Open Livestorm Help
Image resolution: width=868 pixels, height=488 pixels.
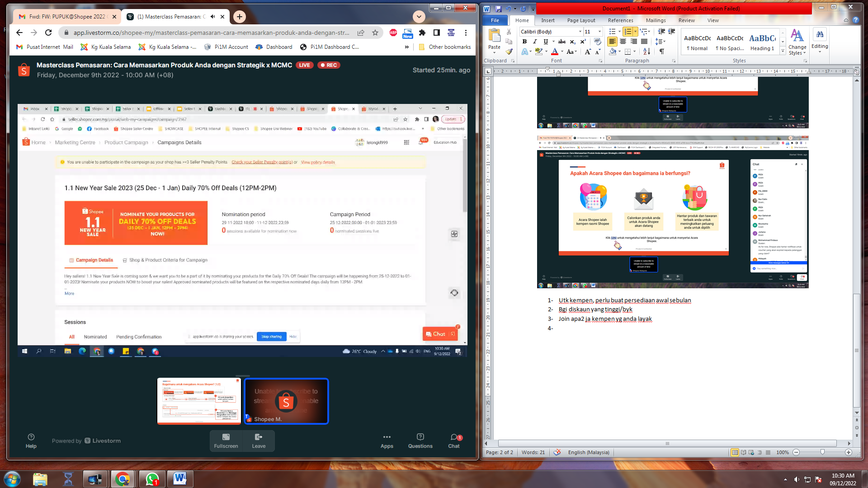(x=31, y=441)
